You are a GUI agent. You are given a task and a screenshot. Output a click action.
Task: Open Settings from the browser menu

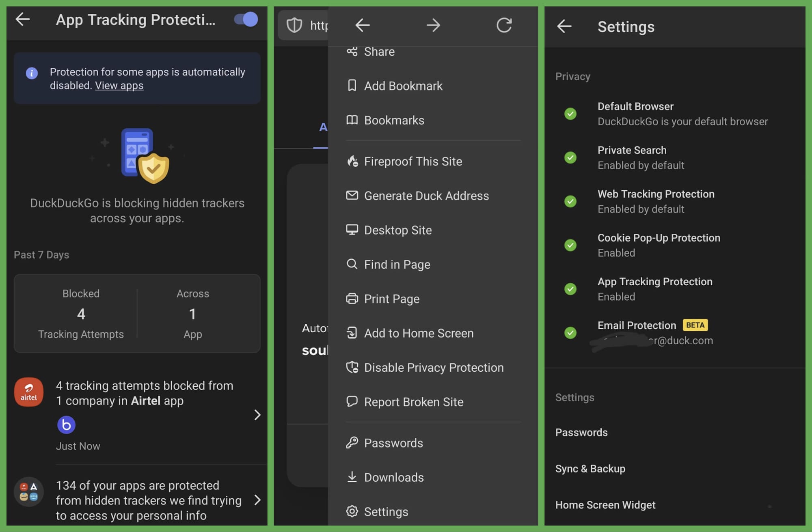click(386, 511)
